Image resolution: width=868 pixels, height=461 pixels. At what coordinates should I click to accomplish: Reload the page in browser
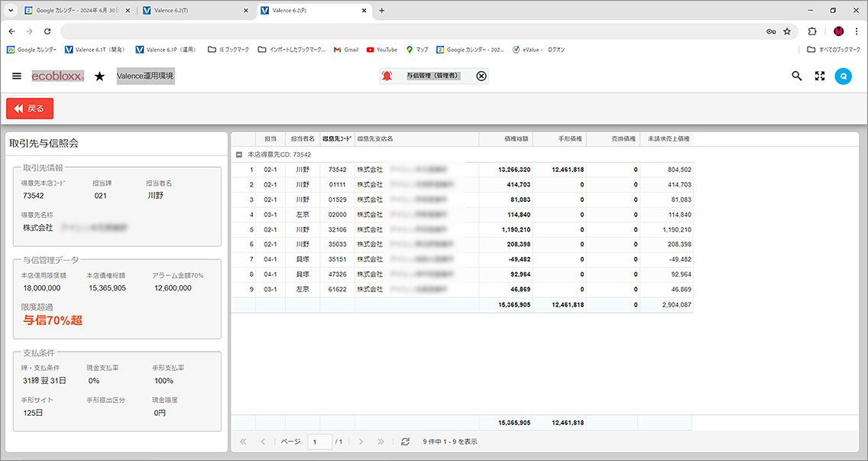point(47,31)
